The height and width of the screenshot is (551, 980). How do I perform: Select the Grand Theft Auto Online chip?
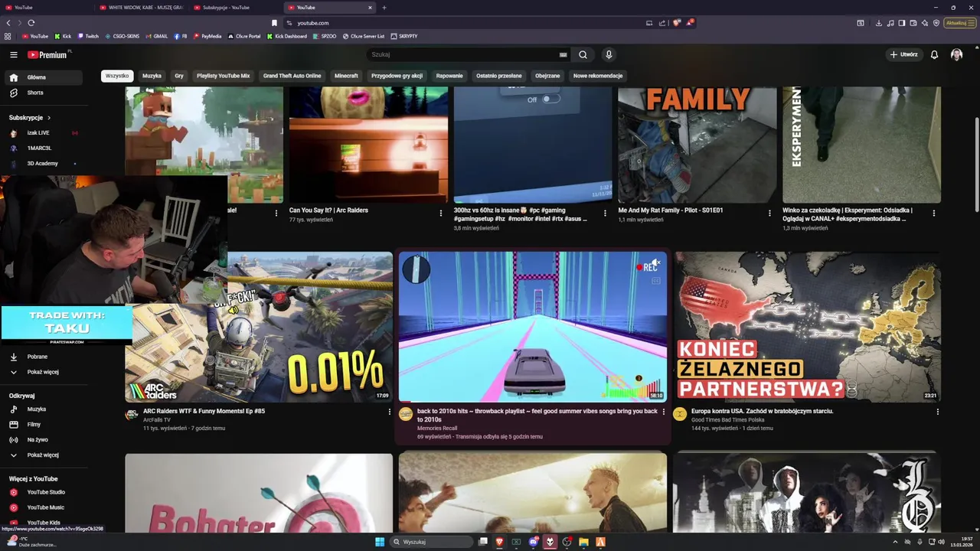tap(292, 76)
